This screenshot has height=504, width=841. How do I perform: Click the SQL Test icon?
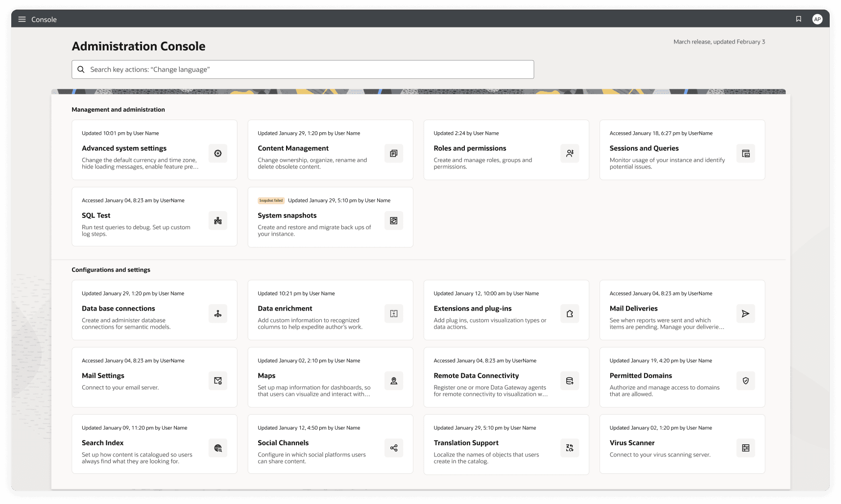(218, 220)
